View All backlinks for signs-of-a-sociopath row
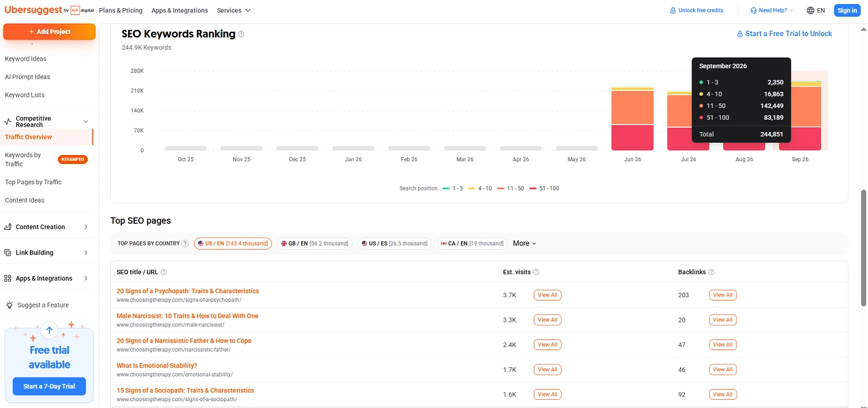 [722, 394]
